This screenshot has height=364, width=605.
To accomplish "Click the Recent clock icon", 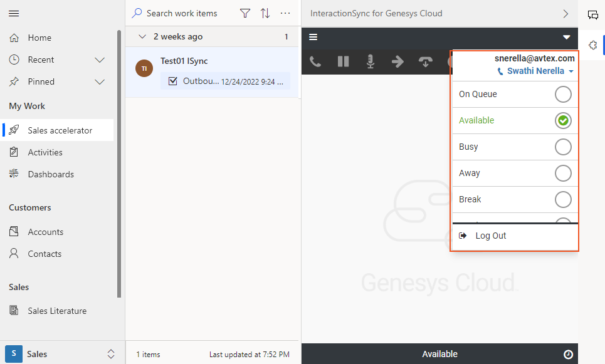I will click(x=14, y=60).
